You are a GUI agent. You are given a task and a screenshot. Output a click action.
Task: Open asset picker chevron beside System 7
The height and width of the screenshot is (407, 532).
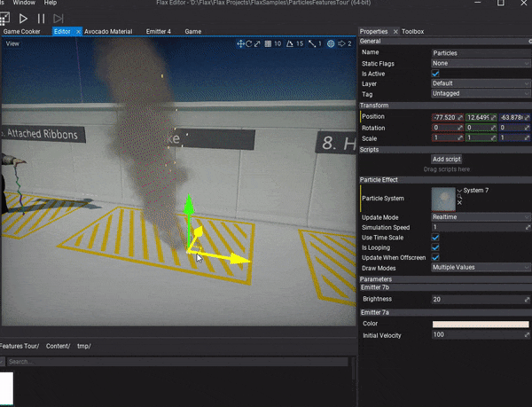(459, 191)
